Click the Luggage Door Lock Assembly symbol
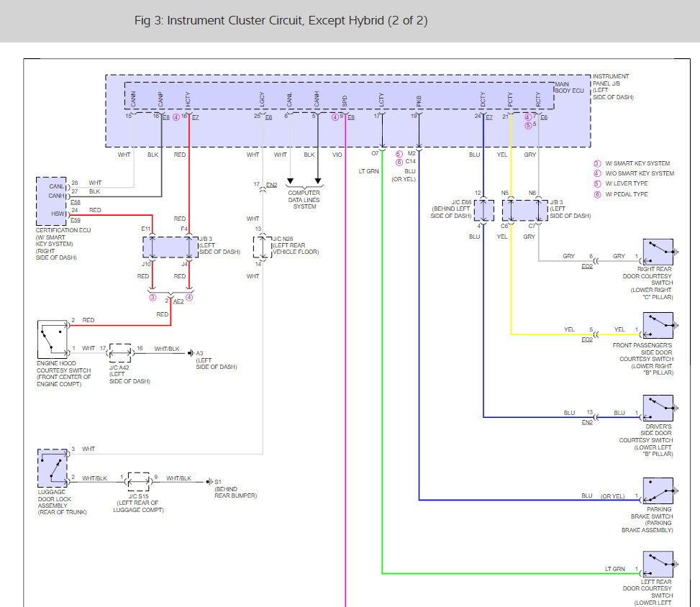Viewport: 700px width, 607px height. pyautogui.click(x=53, y=467)
